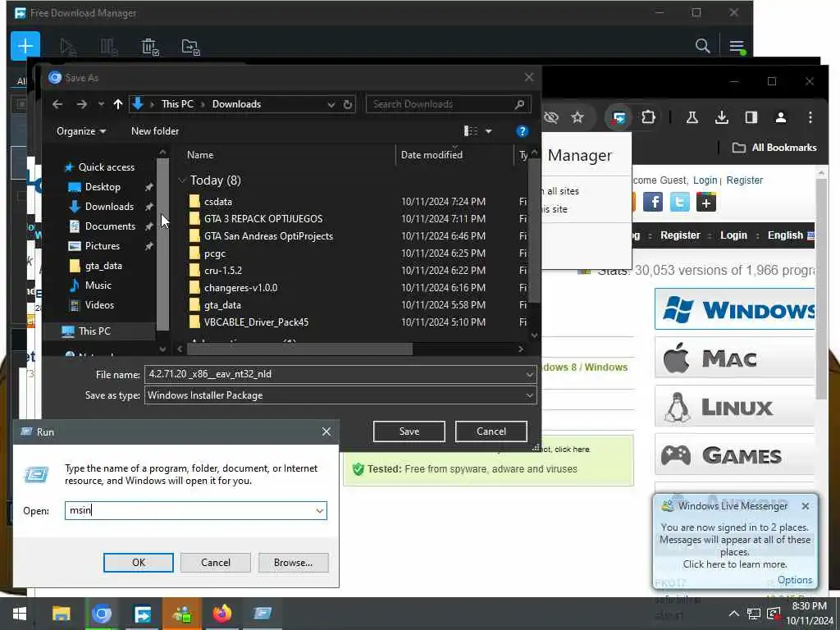The image size is (840, 630).
Task: Expand address bar path dropdown in Save As
Action: pos(331,104)
